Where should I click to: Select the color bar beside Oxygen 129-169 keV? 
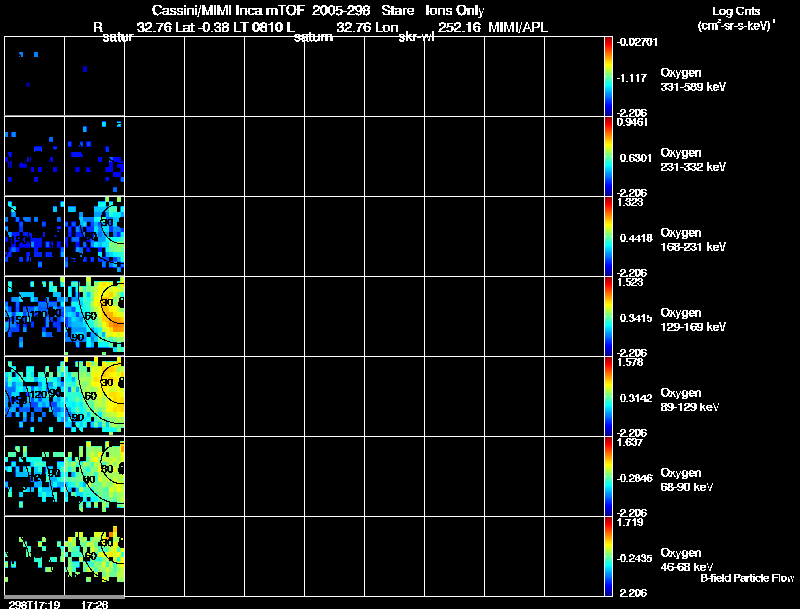pos(608,316)
